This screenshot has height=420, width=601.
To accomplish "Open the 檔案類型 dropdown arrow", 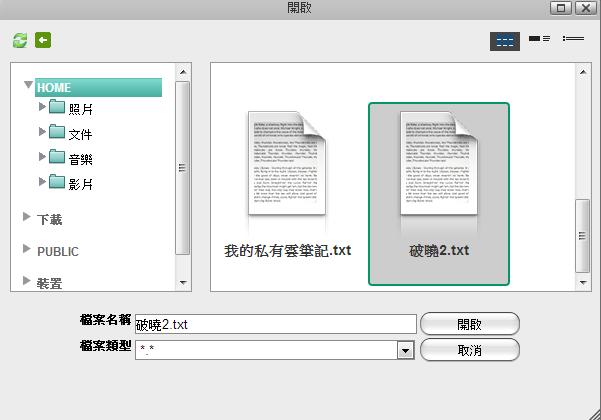I will click(405, 350).
